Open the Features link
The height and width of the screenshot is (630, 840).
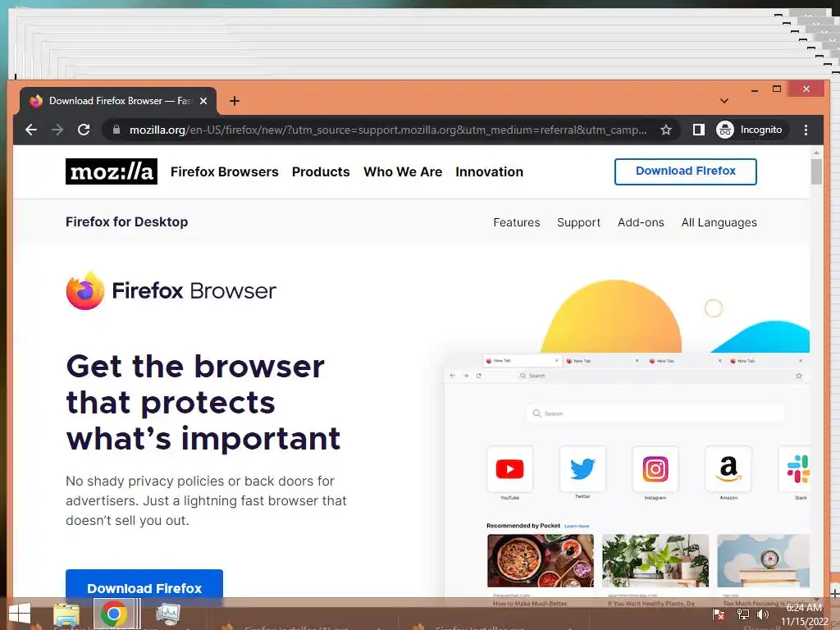point(517,222)
